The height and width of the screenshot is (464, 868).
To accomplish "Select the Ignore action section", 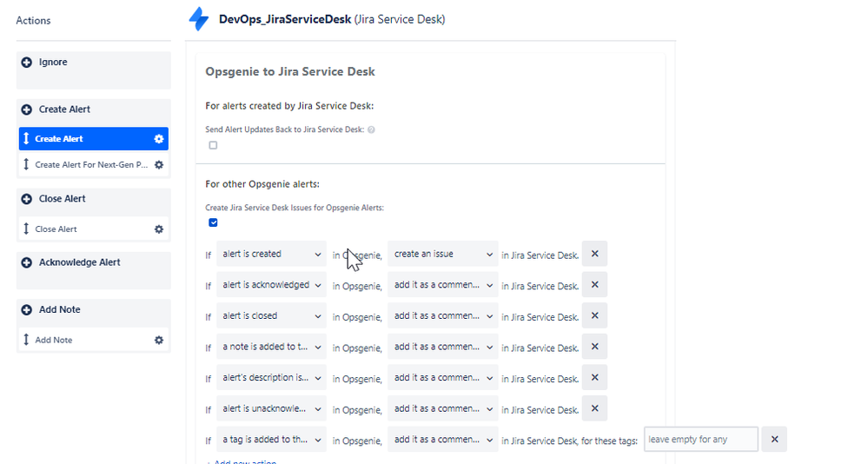I will coord(94,70).
